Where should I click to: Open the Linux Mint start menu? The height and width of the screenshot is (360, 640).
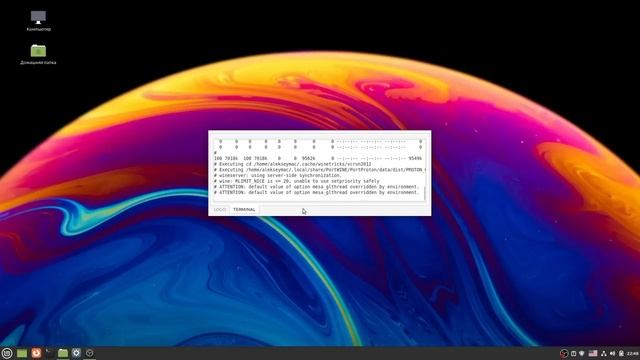[x=7, y=353]
